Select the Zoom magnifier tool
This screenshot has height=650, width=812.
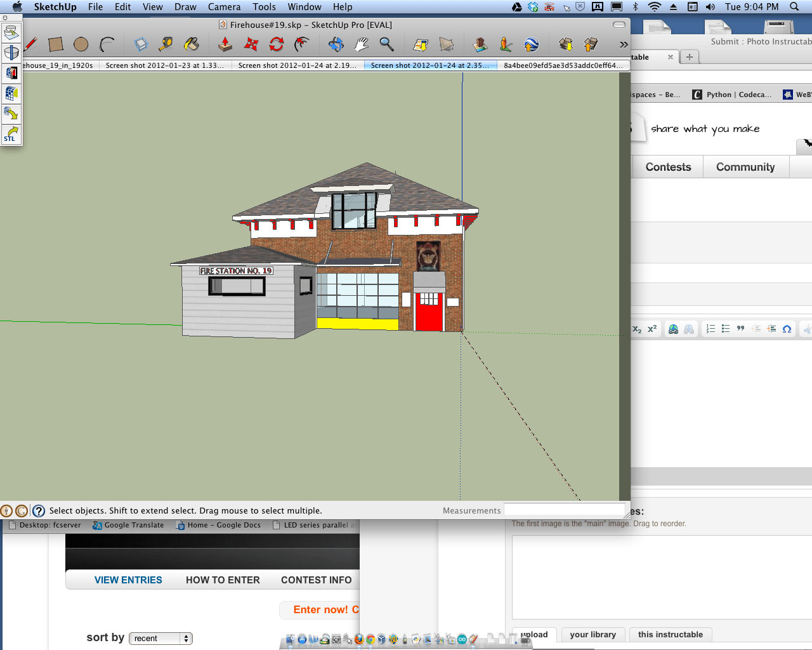(386, 44)
